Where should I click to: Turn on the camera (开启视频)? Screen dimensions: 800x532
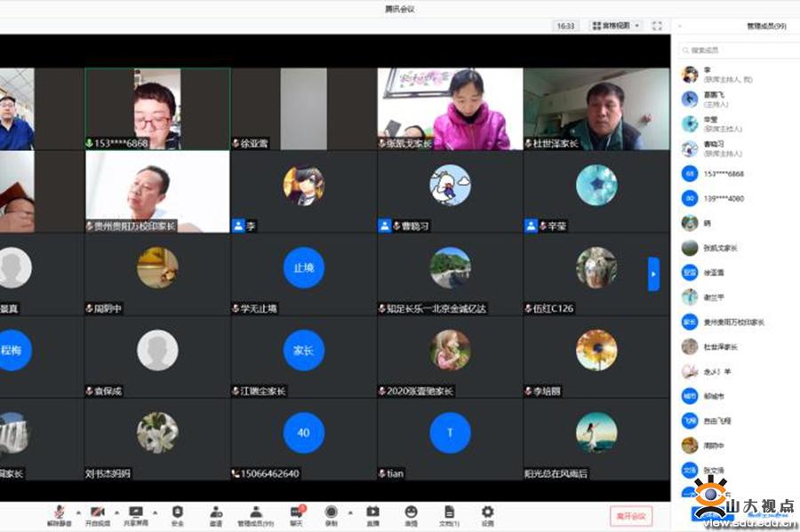pyautogui.click(x=97, y=514)
